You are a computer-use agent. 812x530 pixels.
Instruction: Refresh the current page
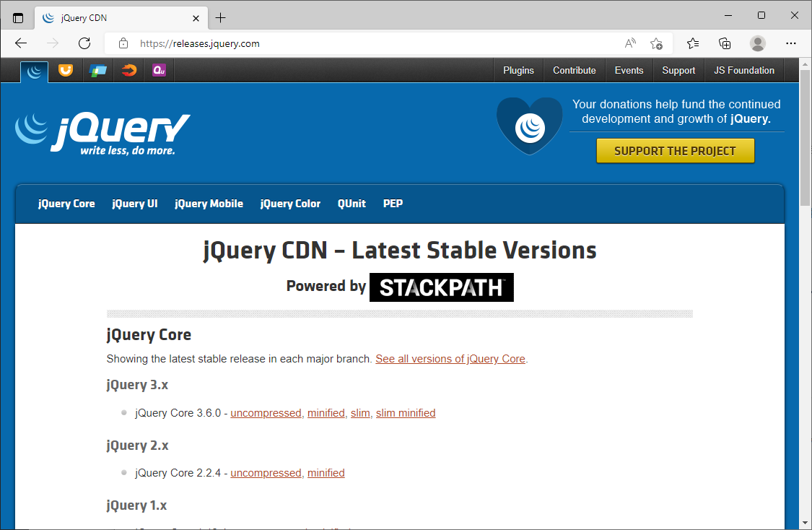[84, 43]
